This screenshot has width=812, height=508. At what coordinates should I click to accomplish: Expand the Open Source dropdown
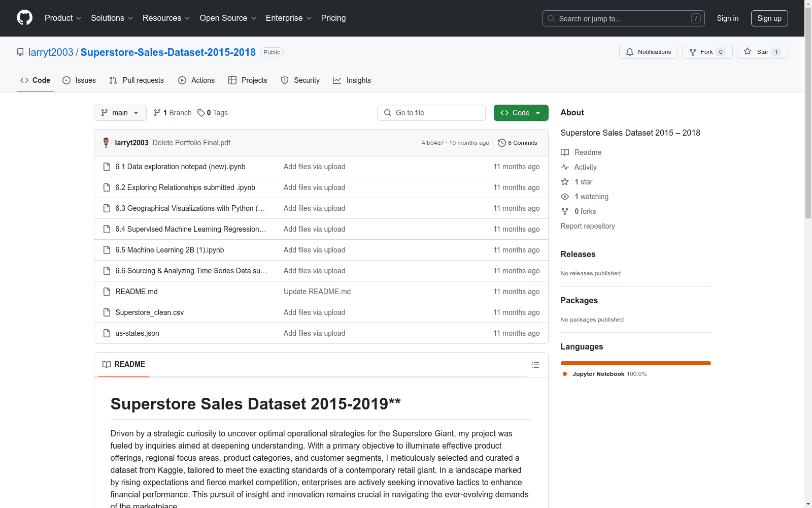(x=228, y=18)
